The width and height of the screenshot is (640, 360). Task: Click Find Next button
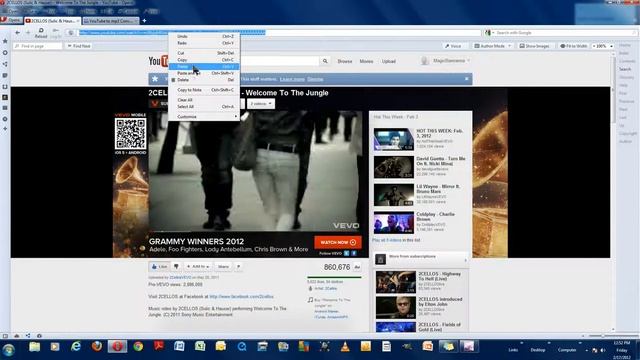pyautogui.click(x=79, y=46)
